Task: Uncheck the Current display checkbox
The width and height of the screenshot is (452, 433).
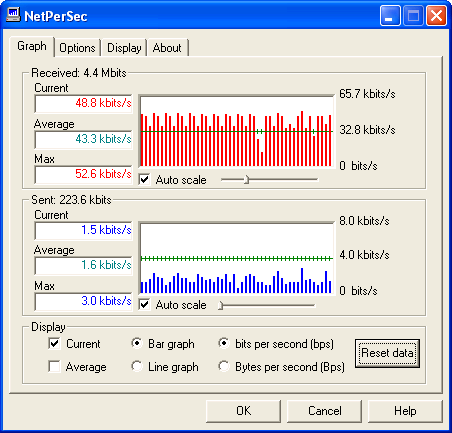Action: (54, 344)
